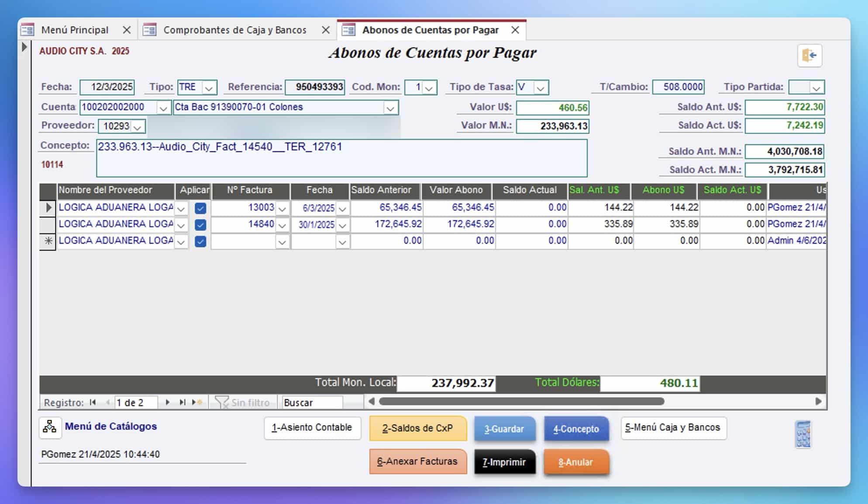Screen dimensions: 868x504
Task: Switch to Comprobantes de Caja y Bancos tab
Action: click(x=234, y=30)
